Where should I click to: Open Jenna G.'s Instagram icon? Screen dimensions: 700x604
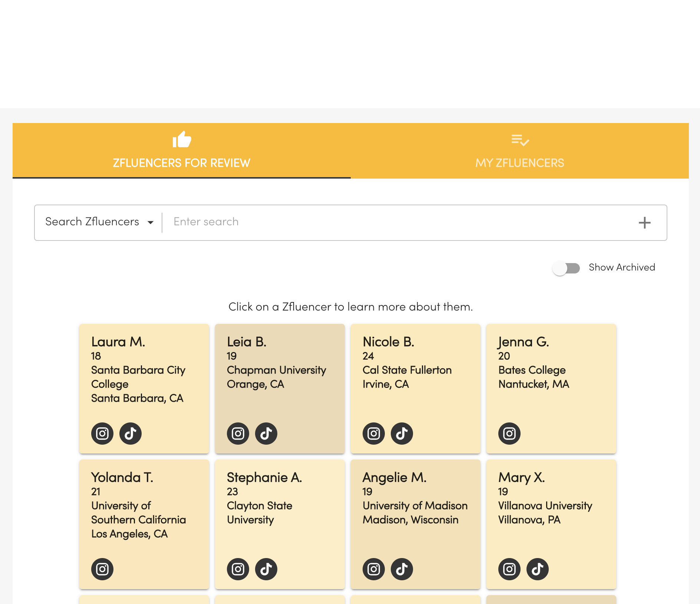(x=509, y=434)
